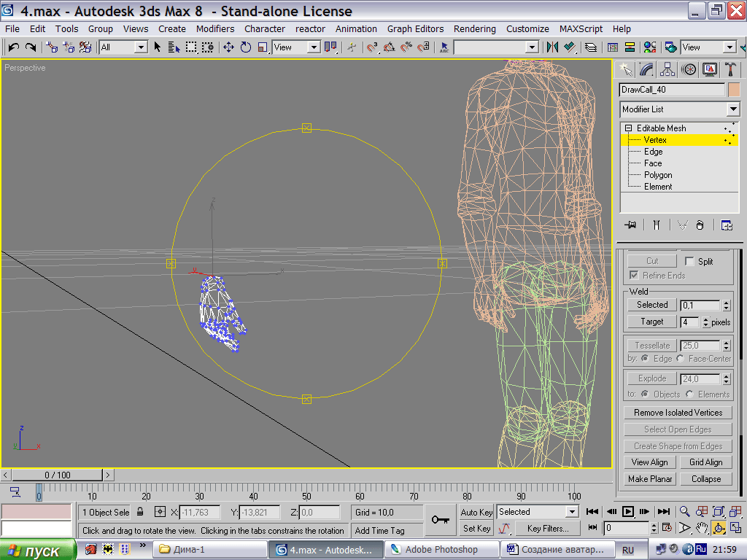This screenshot has width=747, height=560.
Task: Open the File menu
Action: (12, 28)
